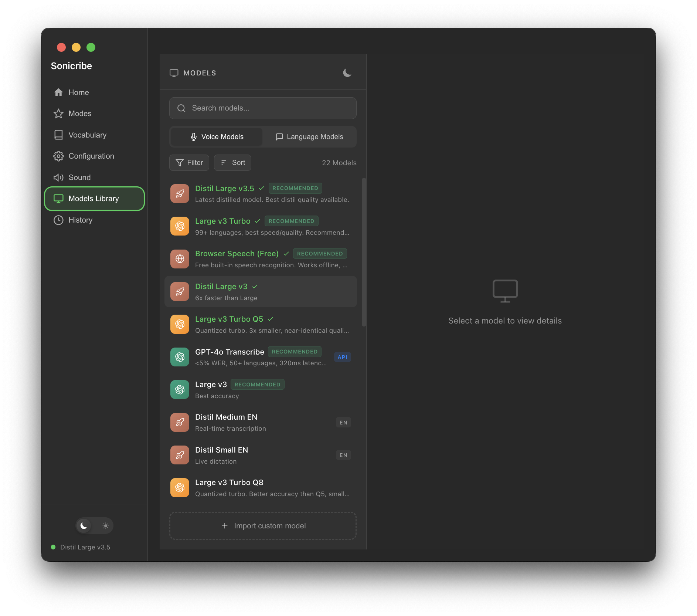Select the Large v3 Turbo Q5 name
Screen dimensions: 697x616
click(229, 319)
